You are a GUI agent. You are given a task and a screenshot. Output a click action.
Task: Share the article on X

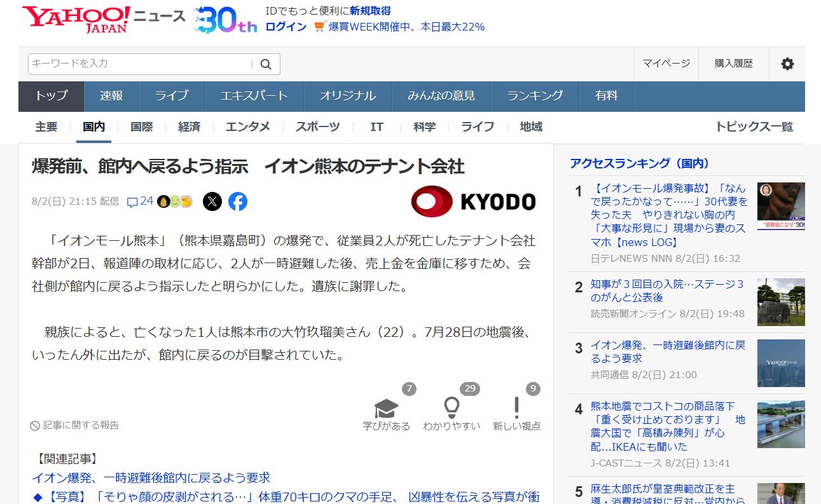click(x=212, y=201)
